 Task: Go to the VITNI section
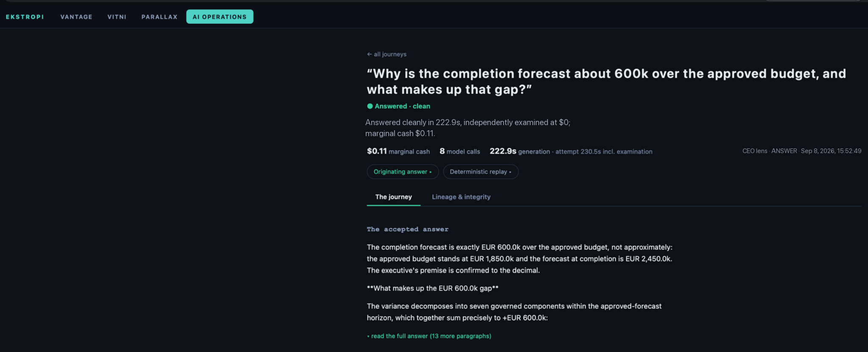click(x=117, y=17)
